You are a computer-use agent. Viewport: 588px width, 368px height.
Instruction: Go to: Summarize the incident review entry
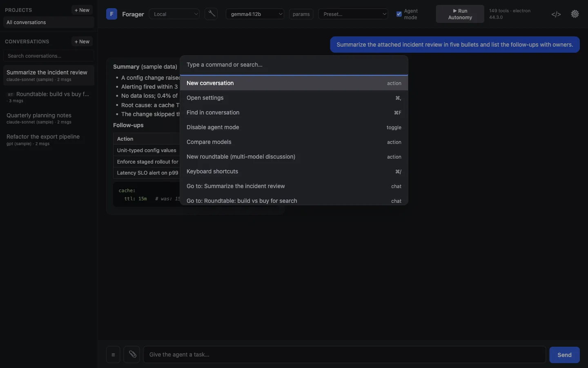[294, 186]
